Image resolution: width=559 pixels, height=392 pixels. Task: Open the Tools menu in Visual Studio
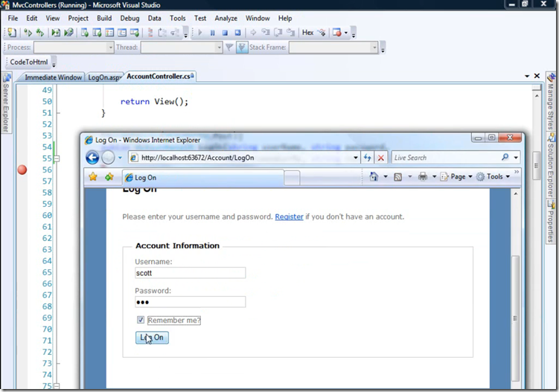tap(178, 18)
